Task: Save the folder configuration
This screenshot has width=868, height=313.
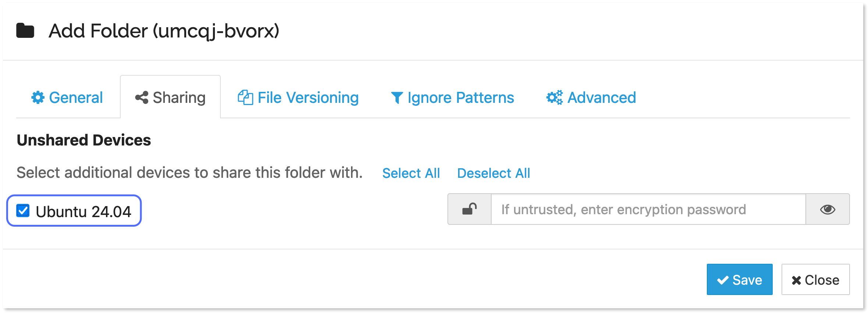Action: 740,280
